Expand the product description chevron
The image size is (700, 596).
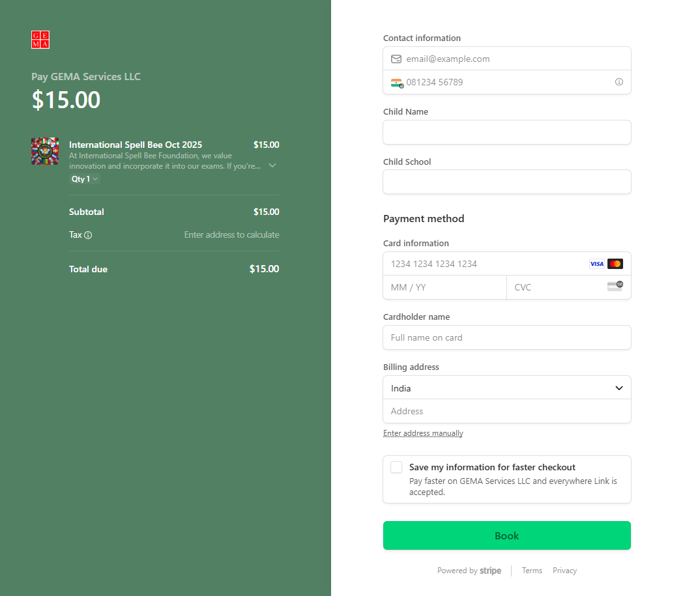pyautogui.click(x=272, y=165)
